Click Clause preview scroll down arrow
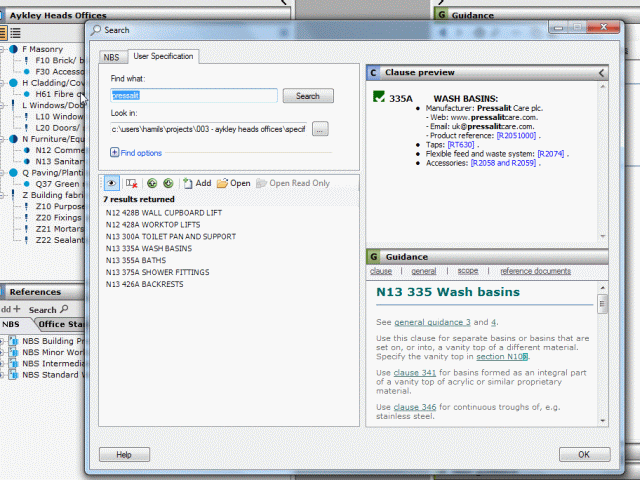The image size is (640, 480). (603, 237)
